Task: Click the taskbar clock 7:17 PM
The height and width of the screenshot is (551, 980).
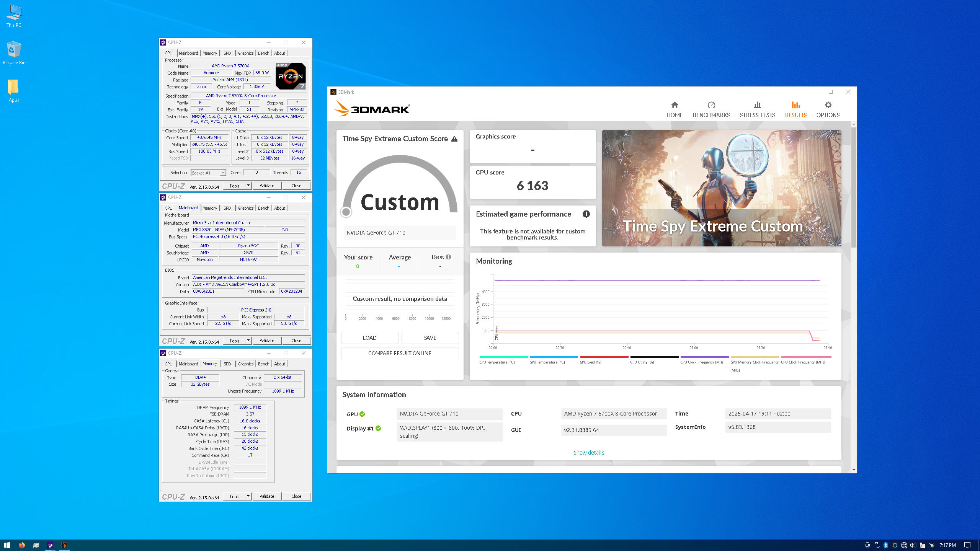Action: click(x=947, y=545)
